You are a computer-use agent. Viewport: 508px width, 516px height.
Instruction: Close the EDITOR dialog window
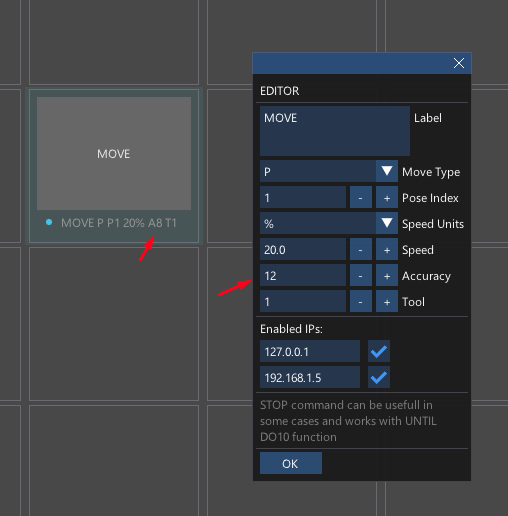click(459, 63)
